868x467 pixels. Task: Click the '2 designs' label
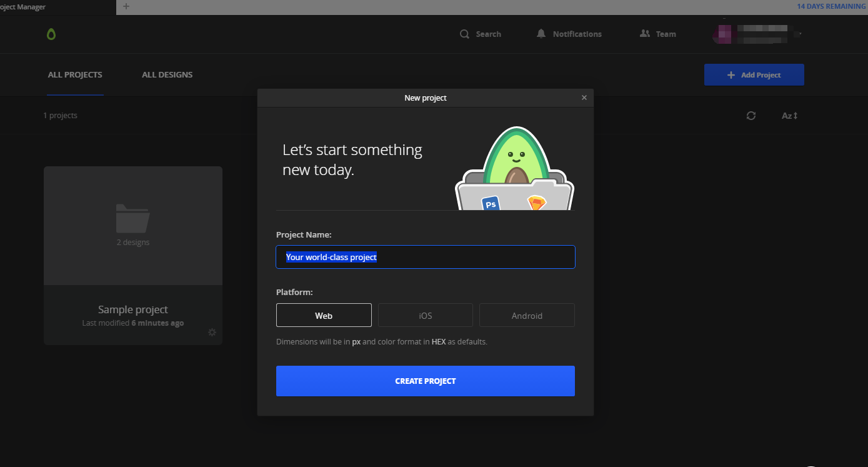pyautogui.click(x=133, y=243)
